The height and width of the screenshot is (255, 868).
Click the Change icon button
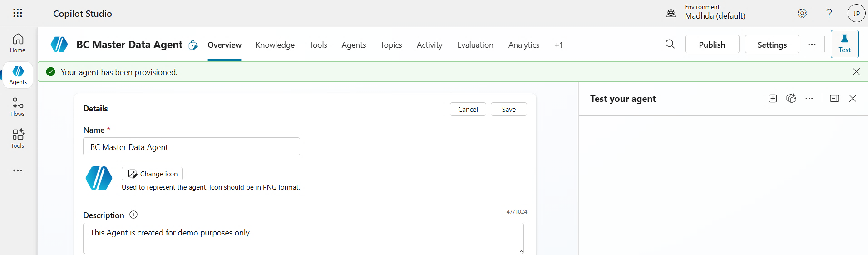(x=152, y=174)
